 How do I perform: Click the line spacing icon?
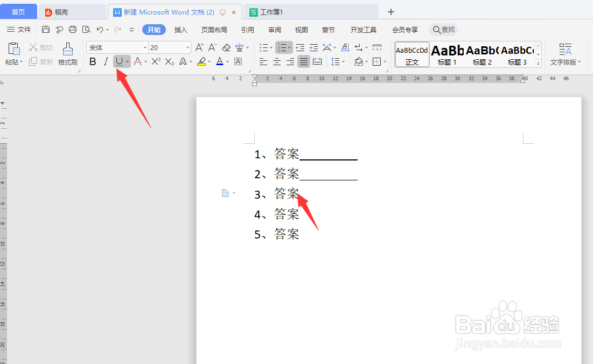point(335,61)
